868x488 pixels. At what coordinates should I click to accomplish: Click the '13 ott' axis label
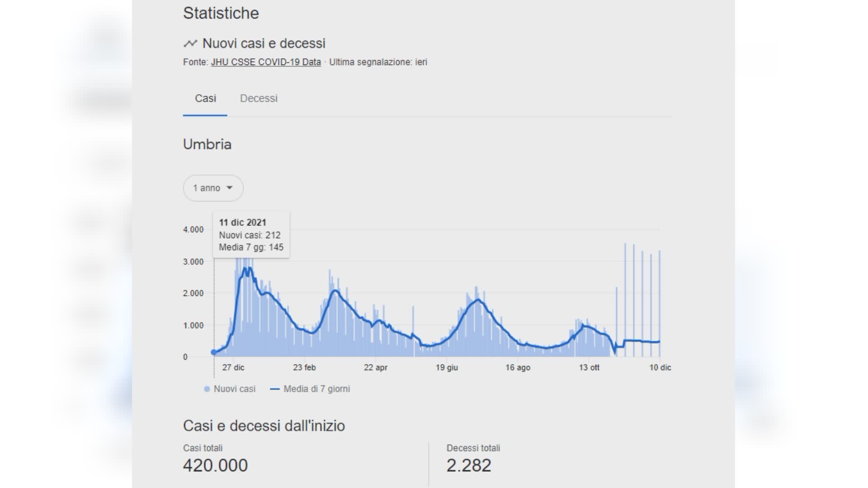pos(589,368)
